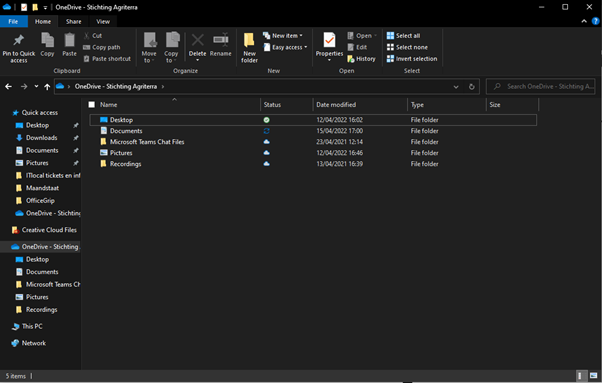Expand the address bar history dropdown
Viewport: 602px width, 383px height.
pos(456,87)
